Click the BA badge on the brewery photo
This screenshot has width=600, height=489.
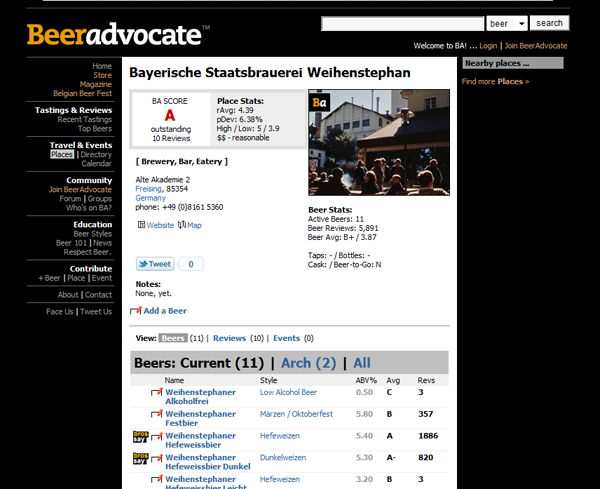point(320,102)
